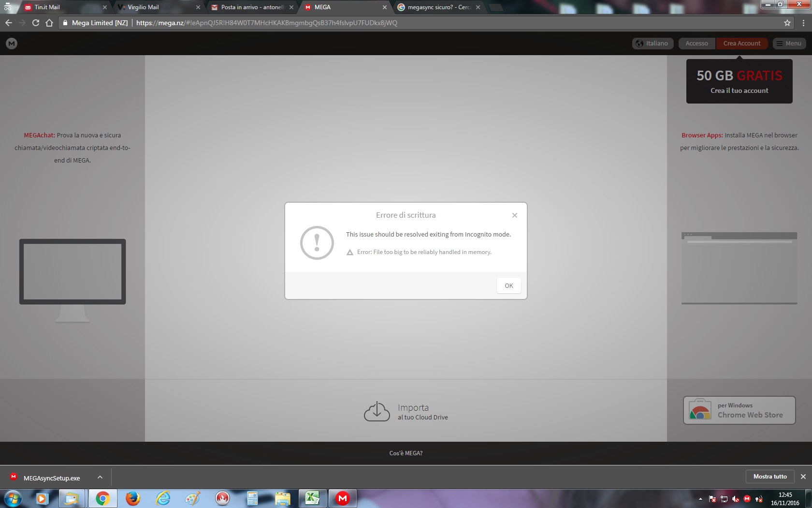Click the MEGA tray icon

[x=747, y=499]
